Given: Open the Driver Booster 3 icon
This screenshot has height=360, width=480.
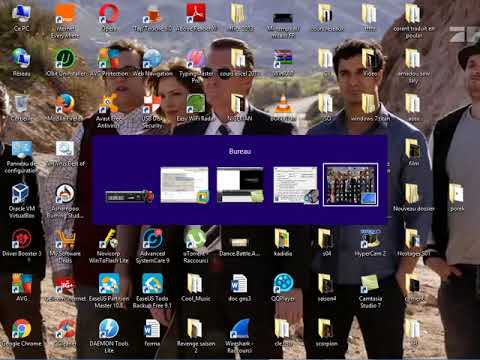Looking at the screenshot, I should 22,239.
